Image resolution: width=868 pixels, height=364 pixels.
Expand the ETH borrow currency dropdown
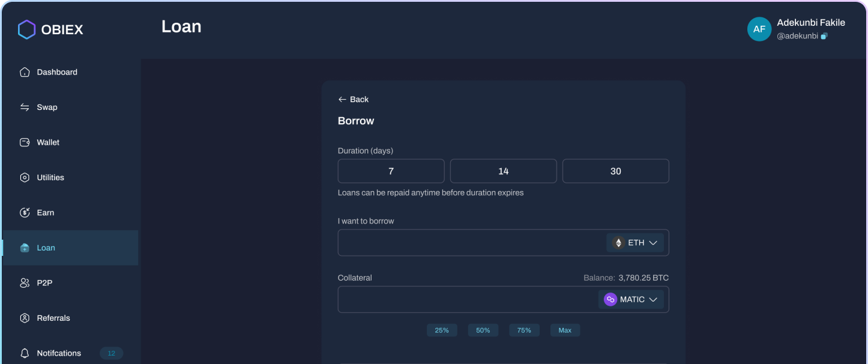point(634,243)
